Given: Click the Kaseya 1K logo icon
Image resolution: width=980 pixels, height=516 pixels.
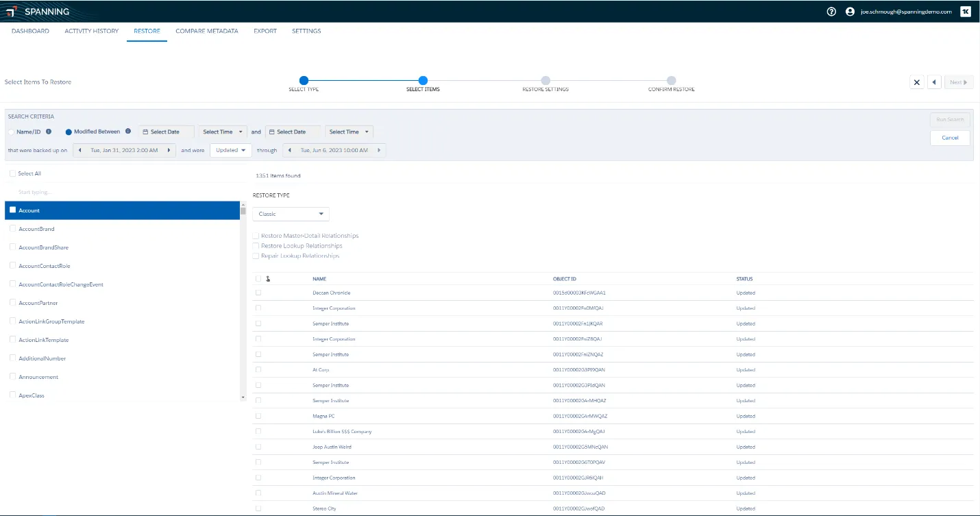Looking at the screenshot, I should pos(965,12).
